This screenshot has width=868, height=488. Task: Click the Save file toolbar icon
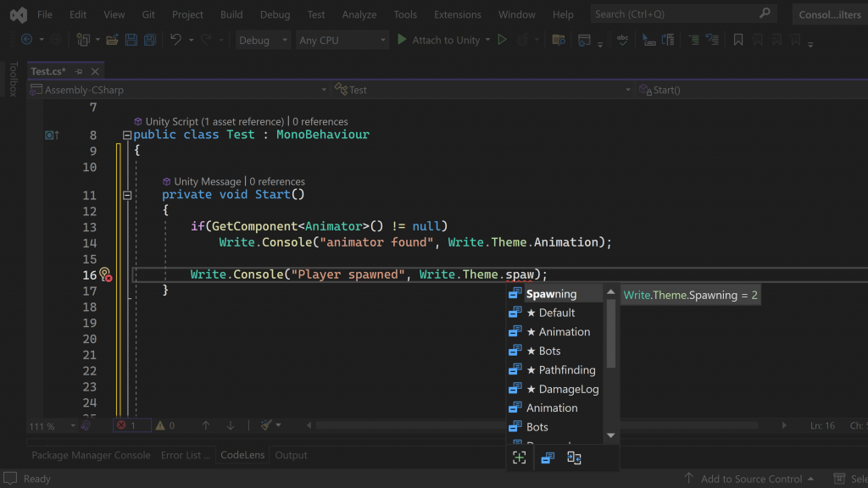coord(131,40)
